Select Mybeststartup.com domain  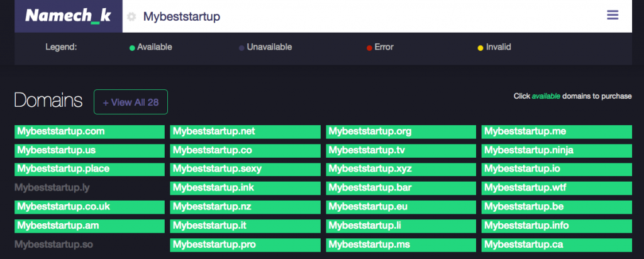(x=89, y=132)
